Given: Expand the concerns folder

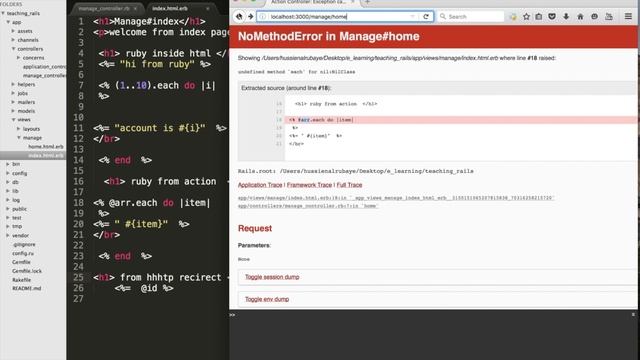Looking at the screenshot, I should click(19, 58).
